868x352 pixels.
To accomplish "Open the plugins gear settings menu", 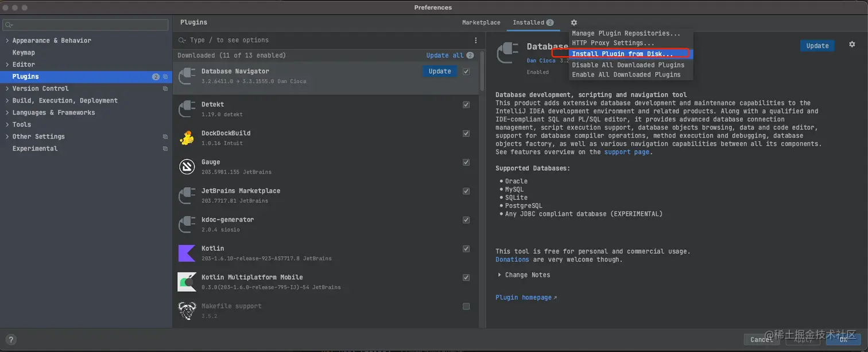I will [573, 23].
